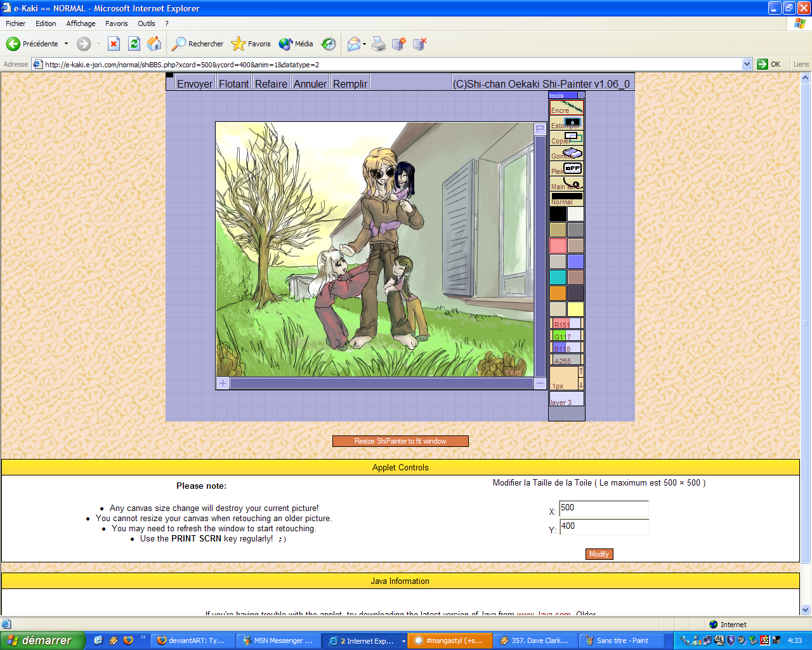Pick the cyan color swatch
This screenshot has width=812, height=650.
click(558, 277)
